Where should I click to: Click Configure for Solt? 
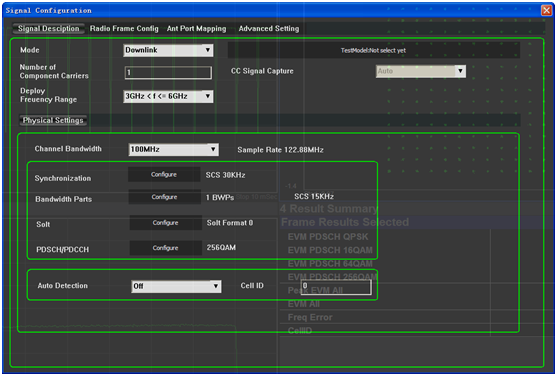point(166,222)
